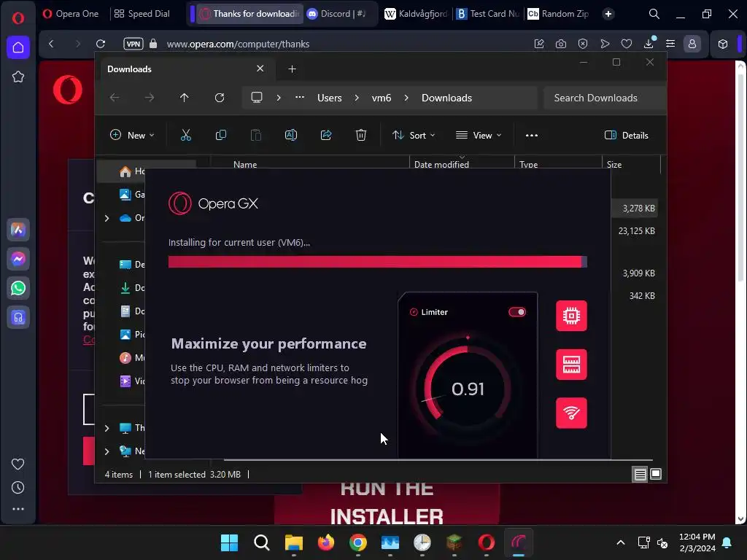Open Firefox from the taskbar

pos(326,542)
